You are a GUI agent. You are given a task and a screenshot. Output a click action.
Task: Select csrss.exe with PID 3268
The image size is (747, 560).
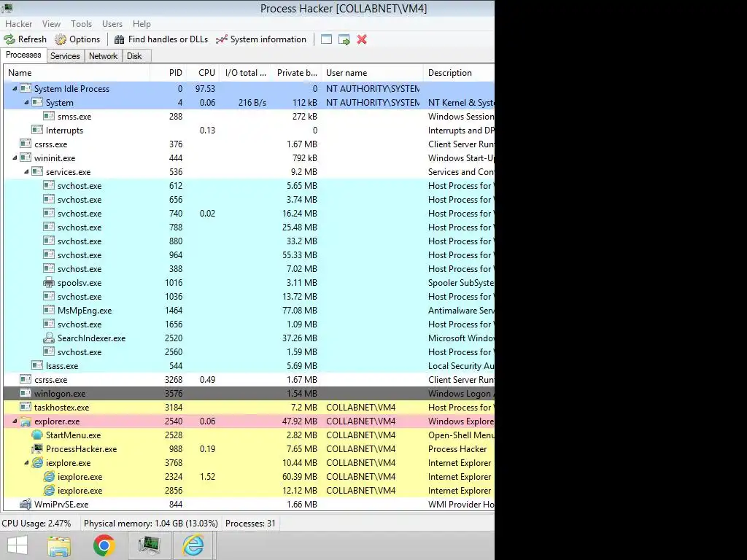point(249,379)
